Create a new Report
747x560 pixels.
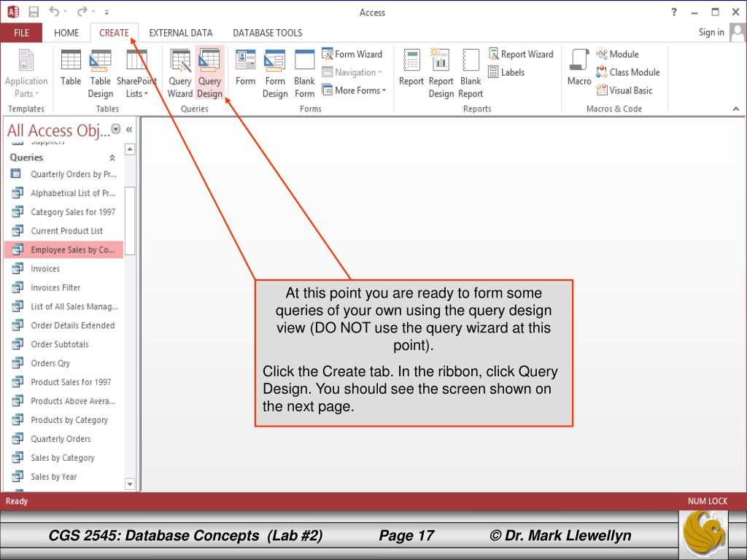tap(411, 68)
